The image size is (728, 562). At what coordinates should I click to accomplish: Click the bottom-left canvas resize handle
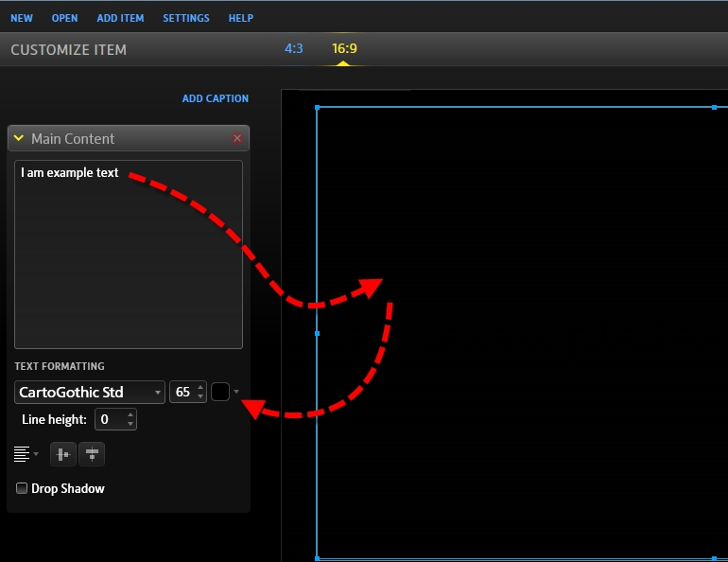pos(317,559)
